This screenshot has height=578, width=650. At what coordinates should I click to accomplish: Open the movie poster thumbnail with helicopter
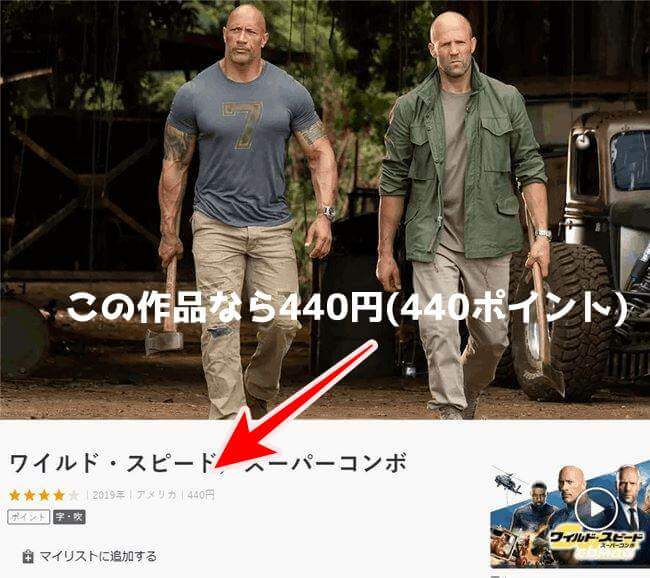[x=570, y=517]
